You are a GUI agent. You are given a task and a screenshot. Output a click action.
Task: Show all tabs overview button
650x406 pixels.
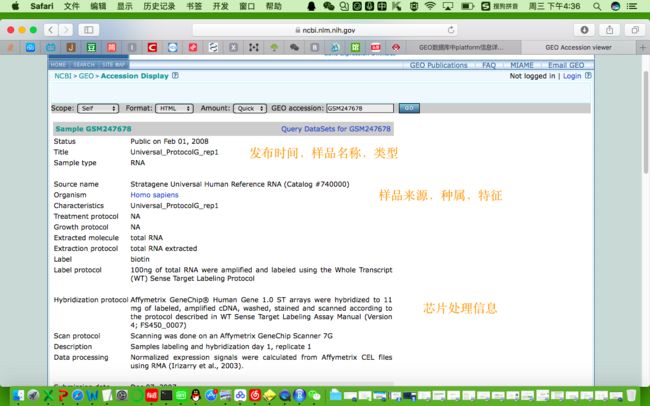tap(635, 30)
